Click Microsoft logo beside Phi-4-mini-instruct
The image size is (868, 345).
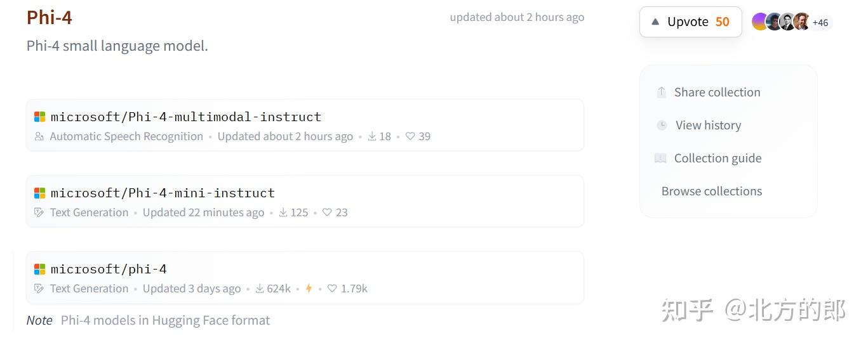click(39, 193)
